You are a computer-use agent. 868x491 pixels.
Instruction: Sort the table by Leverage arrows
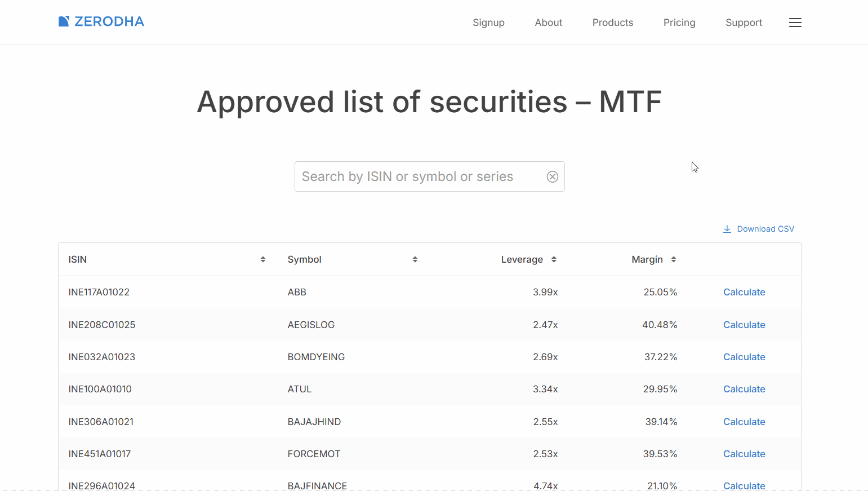coord(554,259)
